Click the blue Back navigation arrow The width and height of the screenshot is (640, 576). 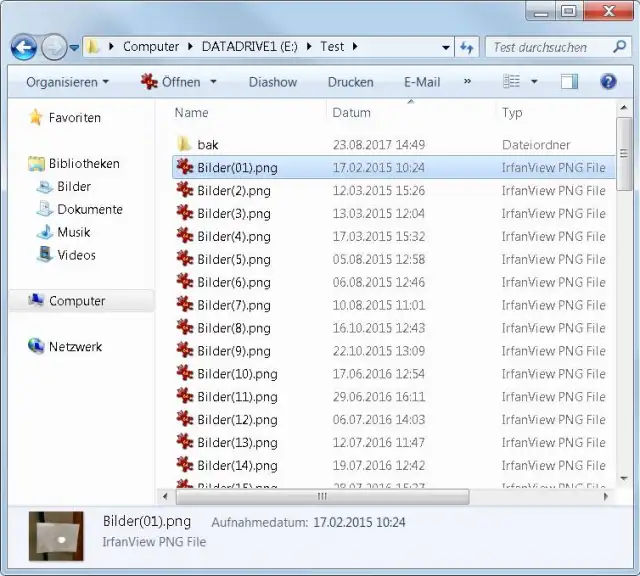click(x=24, y=47)
